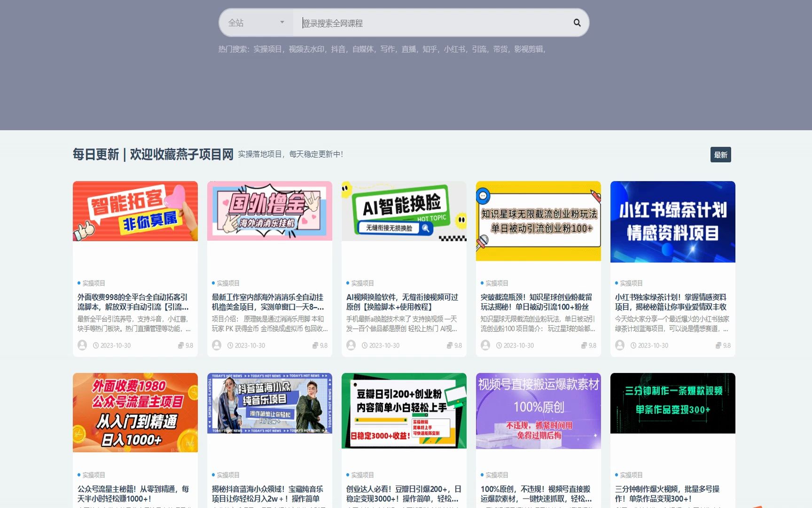The width and height of the screenshot is (812, 508).
Task: Click the search magnifier icon
Action: pos(577,23)
